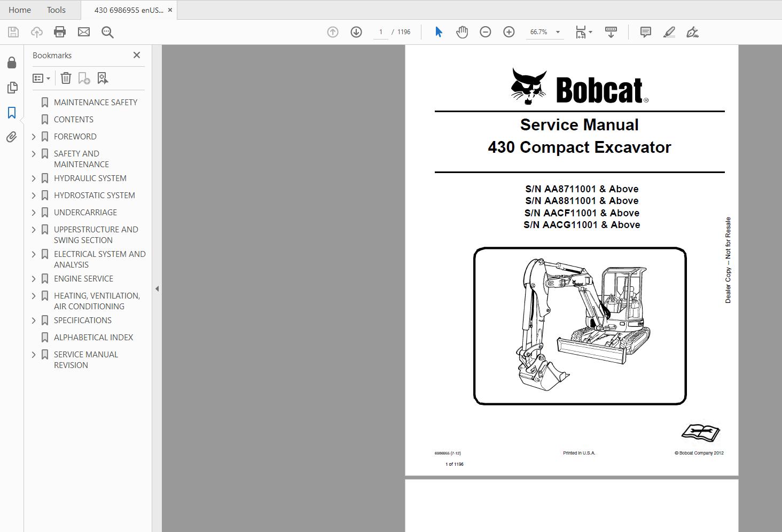Open the MAINTENANCE SAFETY bookmark
Screen dimensions: 782x532
(x=96, y=102)
